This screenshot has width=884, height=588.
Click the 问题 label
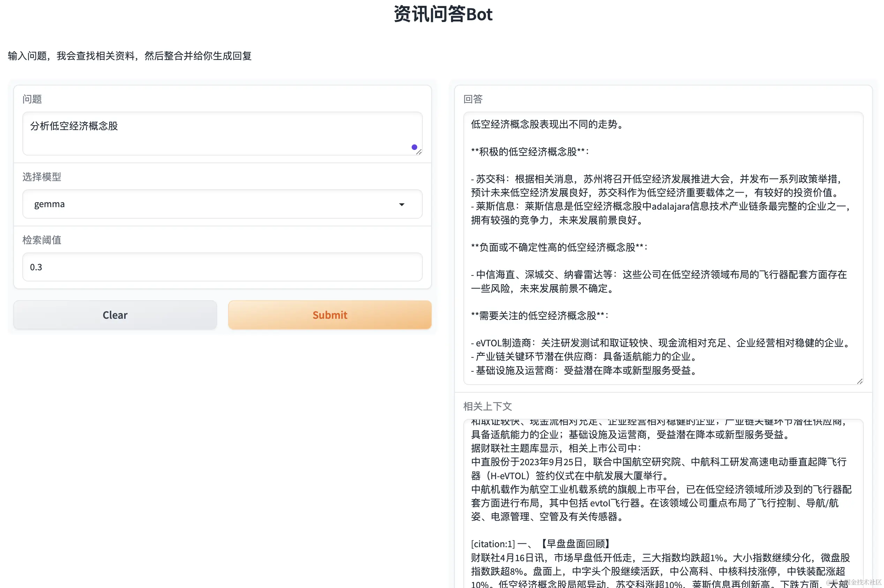click(32, 99)
